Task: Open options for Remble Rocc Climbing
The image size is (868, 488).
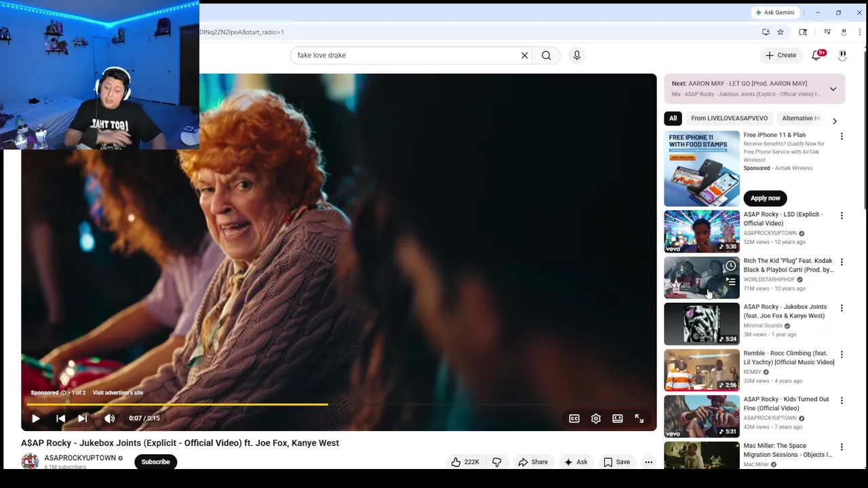Action: tap(842, 354)
